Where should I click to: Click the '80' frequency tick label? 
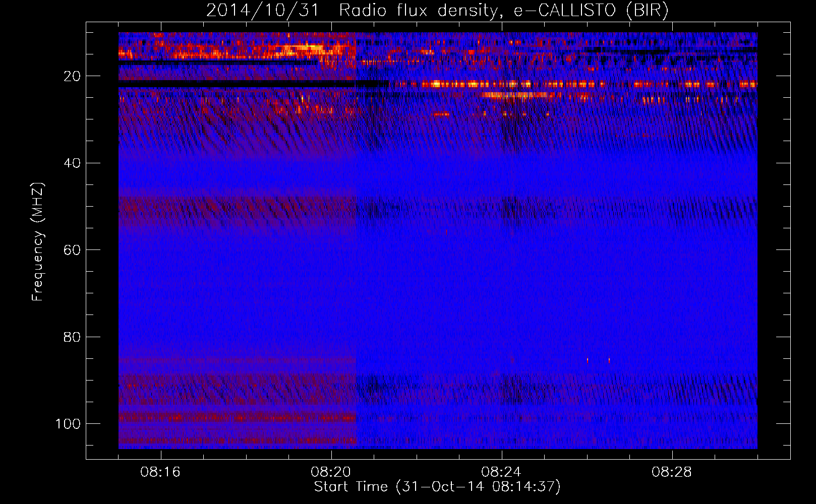tap(72, 337)
